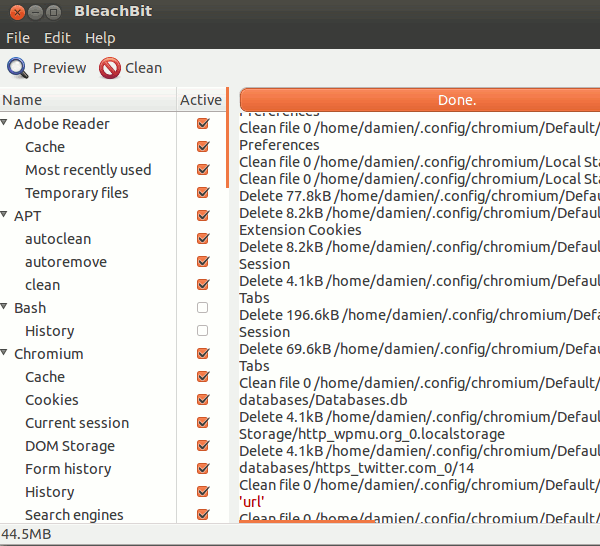The image size is (600, 546).
Task: Click the 'Delete 69.6kB' log line
Action: (x=419, y=349)
